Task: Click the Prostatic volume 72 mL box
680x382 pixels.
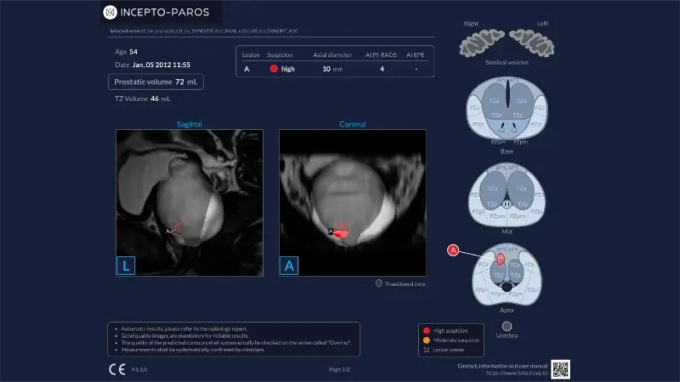Action: point(156,82)
